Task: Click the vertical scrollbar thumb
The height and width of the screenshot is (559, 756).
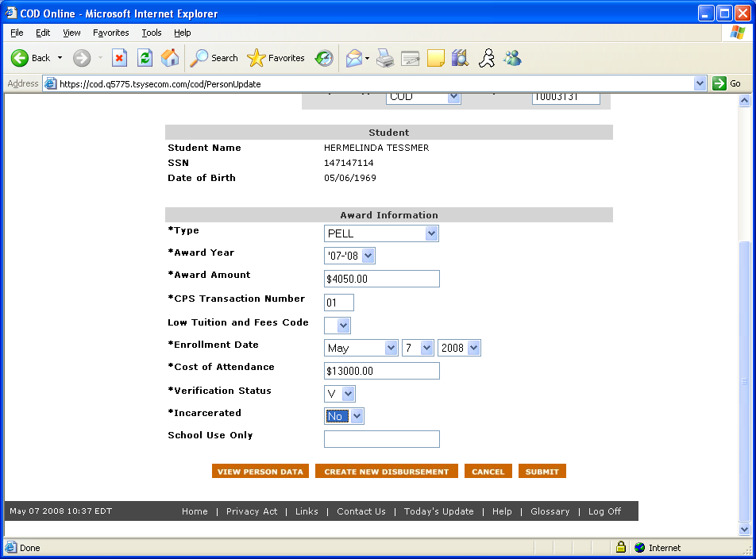Action: coord(744,380)
